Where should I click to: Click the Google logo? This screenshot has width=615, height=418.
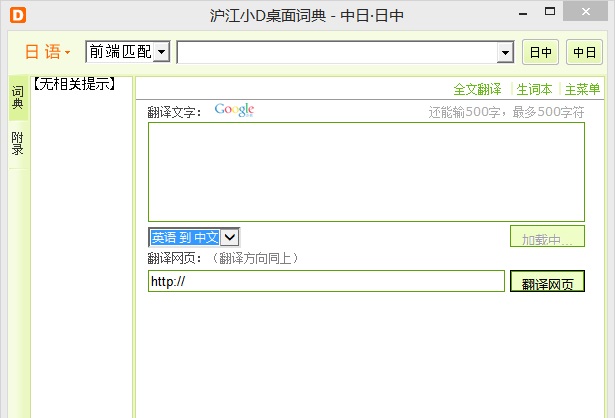[x=234, y=109]
